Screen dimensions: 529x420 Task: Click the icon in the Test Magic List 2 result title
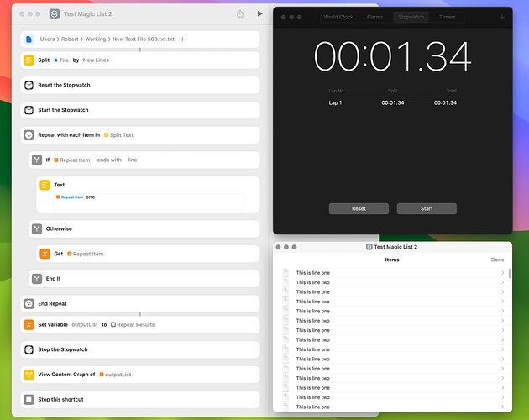369,247
